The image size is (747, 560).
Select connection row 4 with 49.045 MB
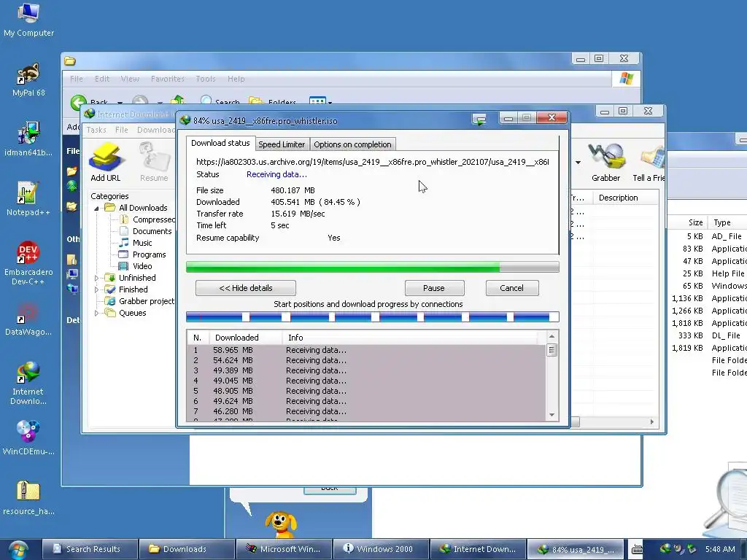[x=365, y=381]
